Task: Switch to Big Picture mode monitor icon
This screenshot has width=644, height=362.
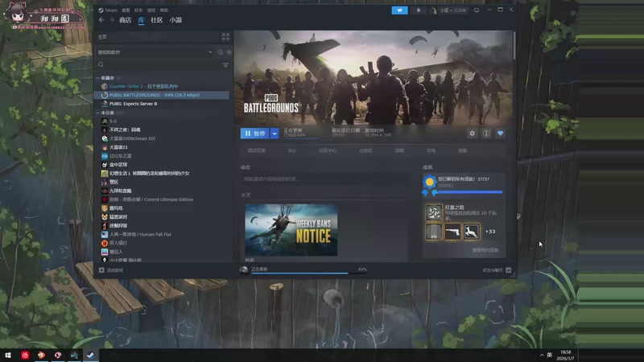Action: pos(477,10)
